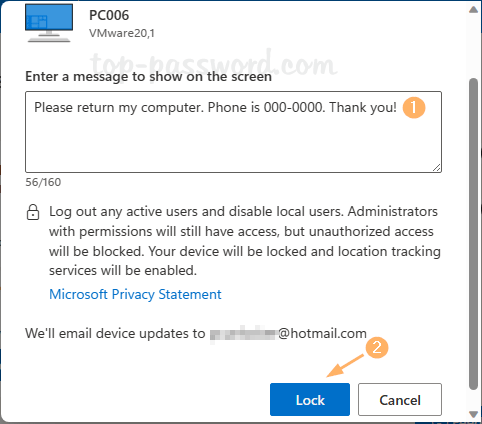Click the orange number 2 badge

[x=377, y=348]
